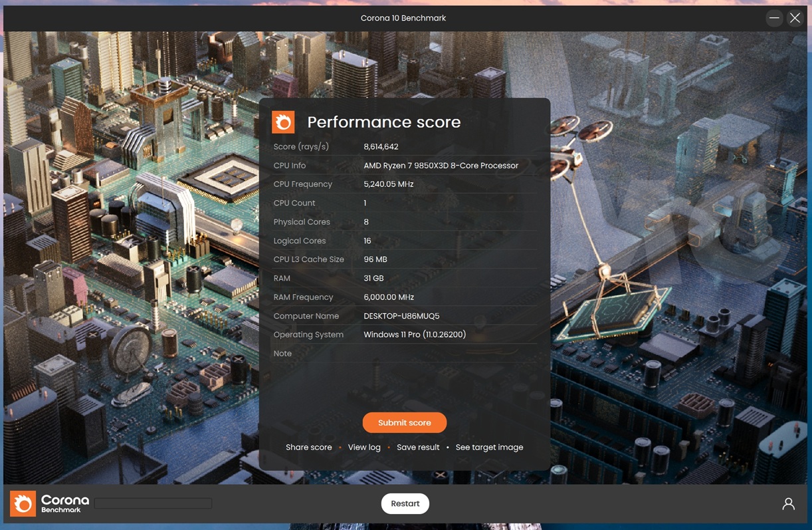Click the CPU Info row showing Ryzen processor
The height and width of the screenshot is (530, 812).
(x=441, y=165)
